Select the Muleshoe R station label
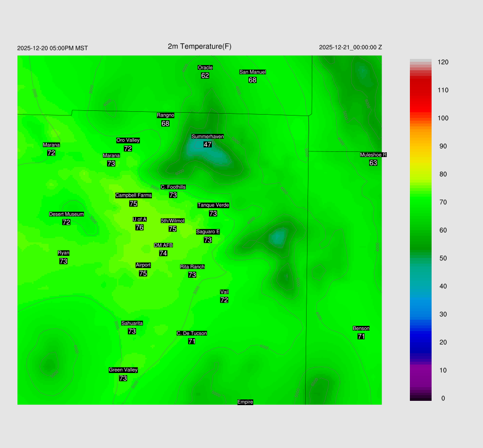This screenshot has width=483, height=448. (x=373, y=155)
